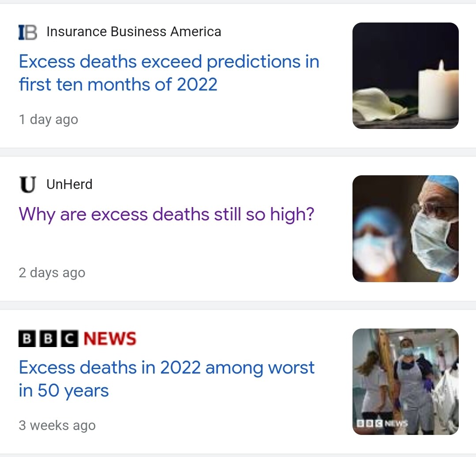Click the black BBC blocks logo
Screen dimensions: 476x457
pyautogui.click(x=48, y=339)
